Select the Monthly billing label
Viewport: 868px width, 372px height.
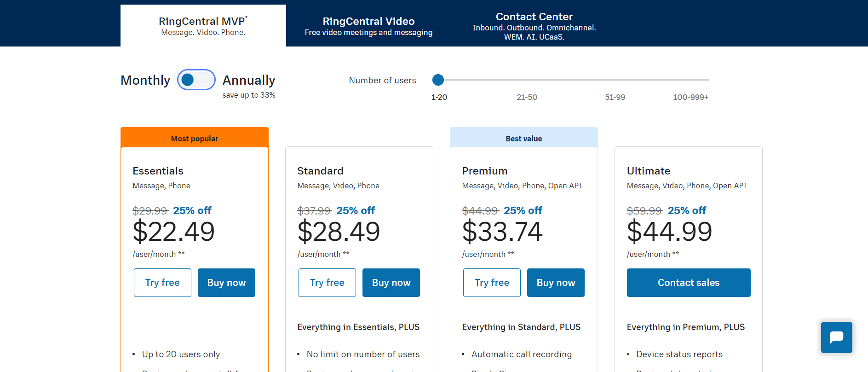point(145,80)
